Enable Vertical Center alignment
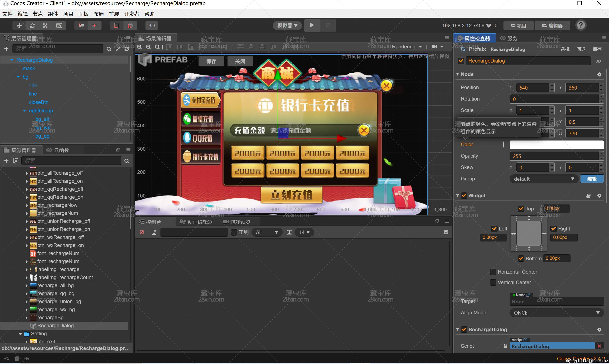609x364 pixels. (x=493, y=282)
